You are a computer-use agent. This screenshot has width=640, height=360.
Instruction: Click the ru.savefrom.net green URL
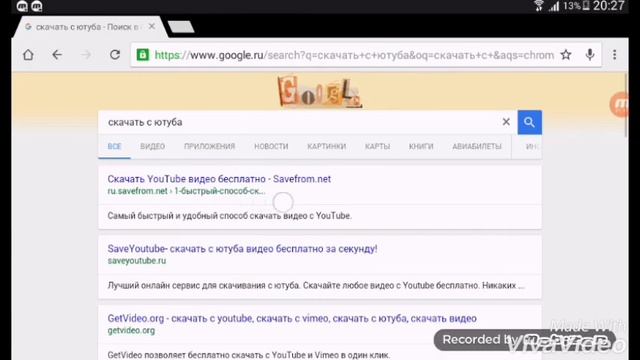click(x=186, y=191)
